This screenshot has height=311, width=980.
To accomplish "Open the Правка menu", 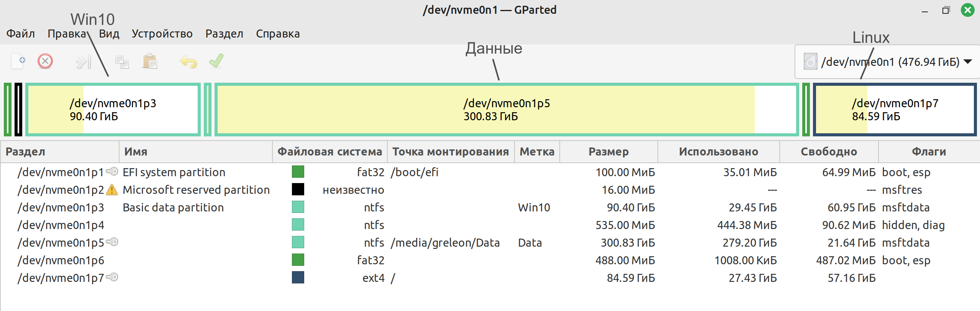I will pyautogui.click(x=67, y=34).
